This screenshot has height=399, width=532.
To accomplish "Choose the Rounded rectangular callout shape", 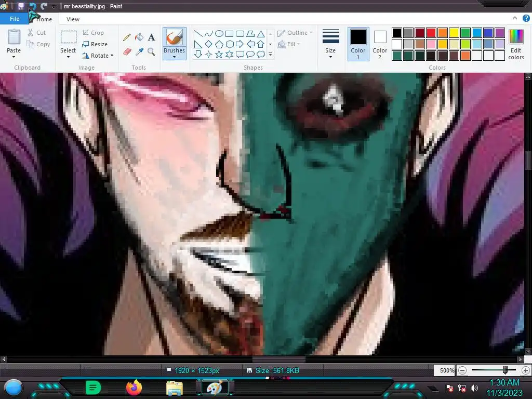I will (240, 54).
